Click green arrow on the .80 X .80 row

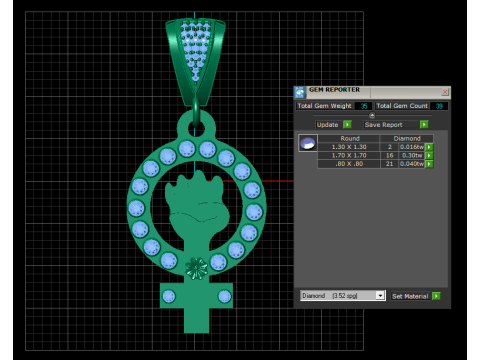click(x=429, y=164)
